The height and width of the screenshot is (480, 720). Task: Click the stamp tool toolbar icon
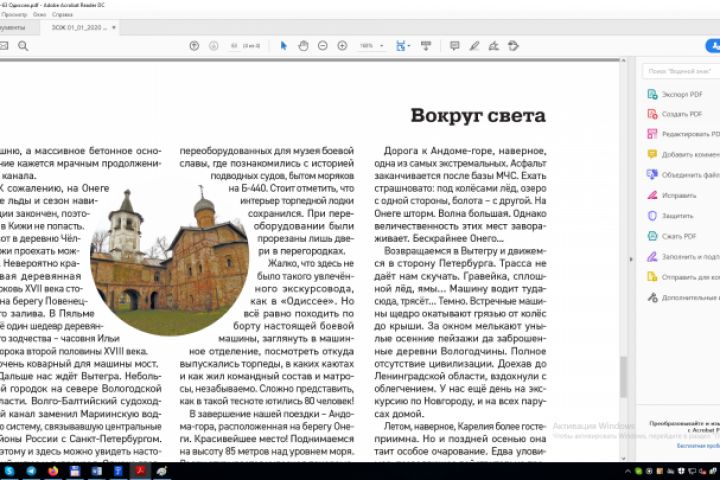513,46
